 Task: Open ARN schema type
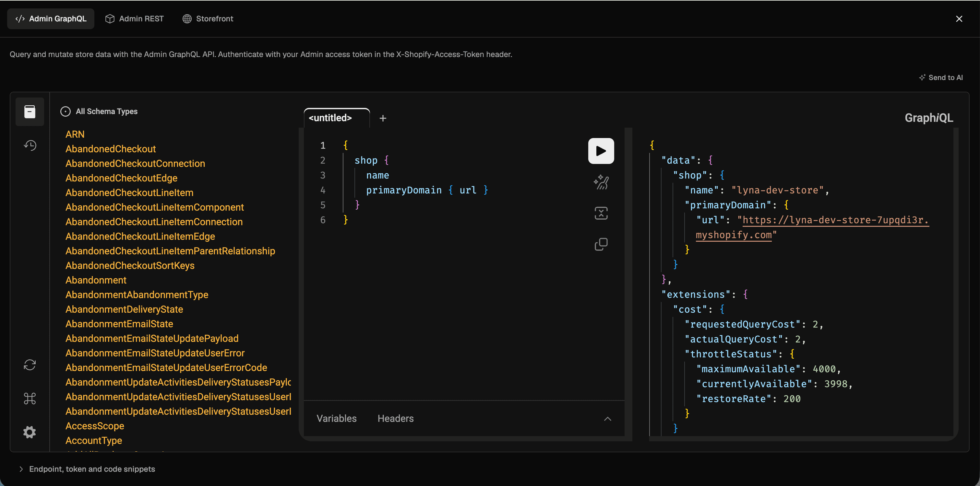pyautogui.click(x=75, y=134)
